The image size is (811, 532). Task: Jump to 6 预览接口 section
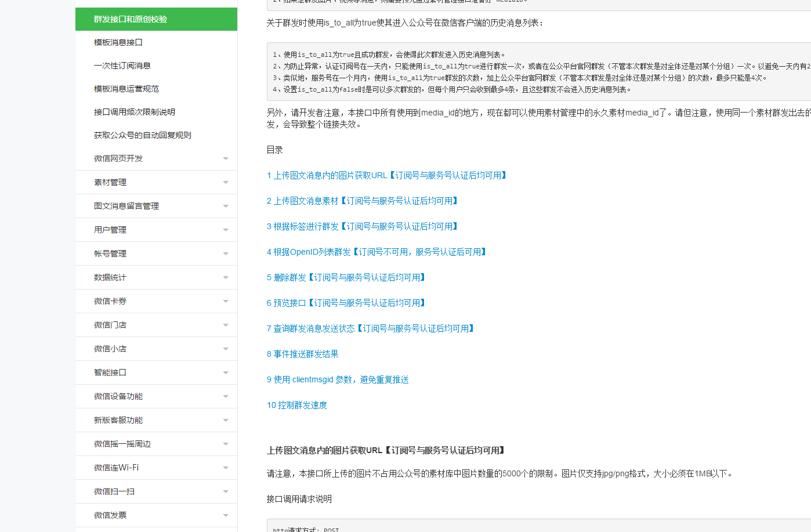pos(347,303)
